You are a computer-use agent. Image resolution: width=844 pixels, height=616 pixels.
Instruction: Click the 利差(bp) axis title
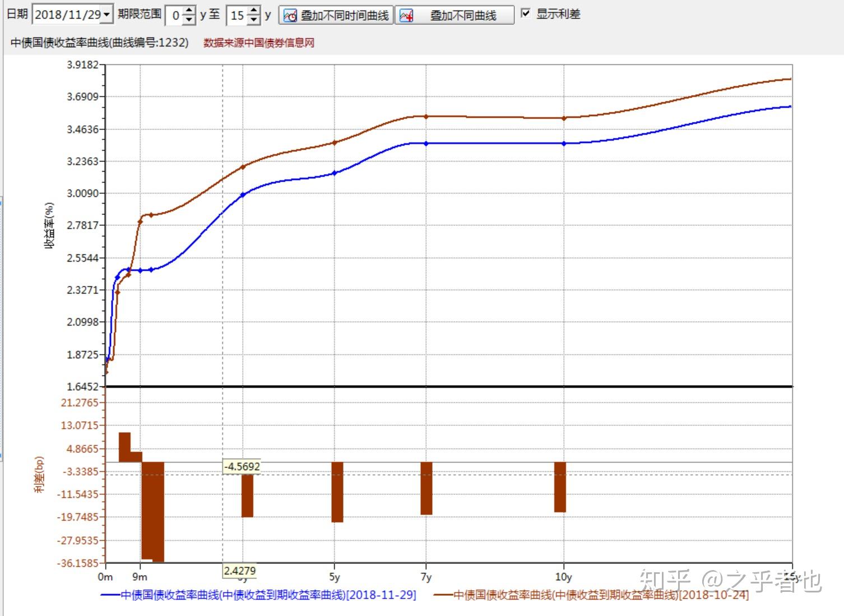[39, 474]
